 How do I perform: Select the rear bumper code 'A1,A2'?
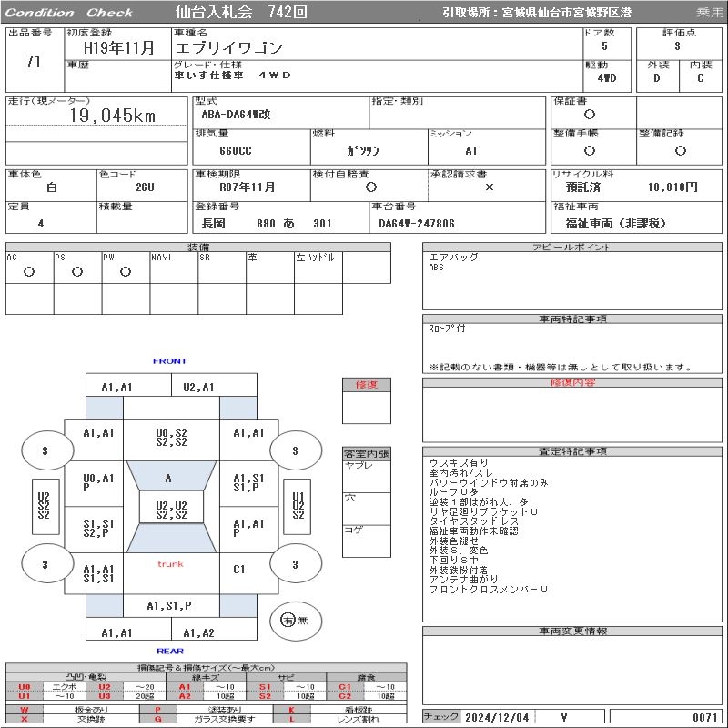tap(198, 632)
